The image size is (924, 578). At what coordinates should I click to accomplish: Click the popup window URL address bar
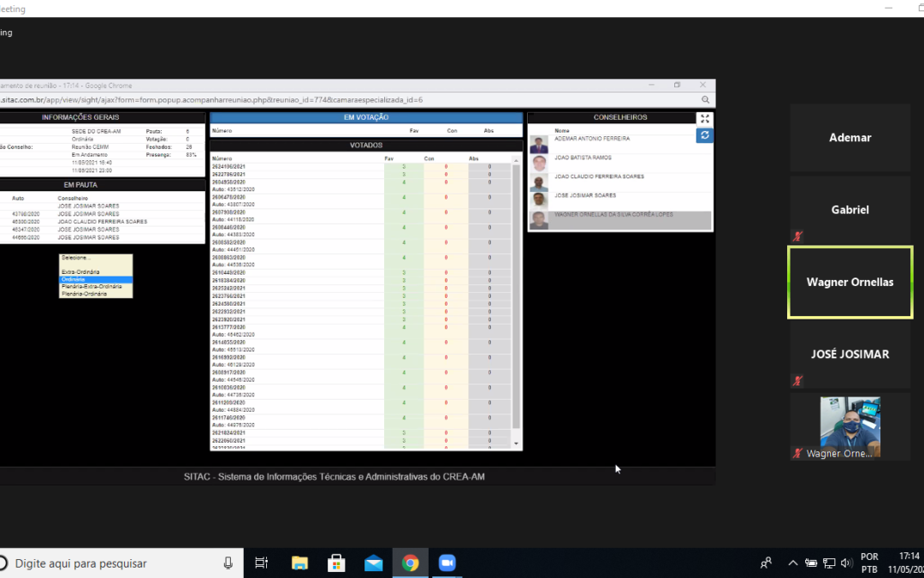tap(347, 99)
